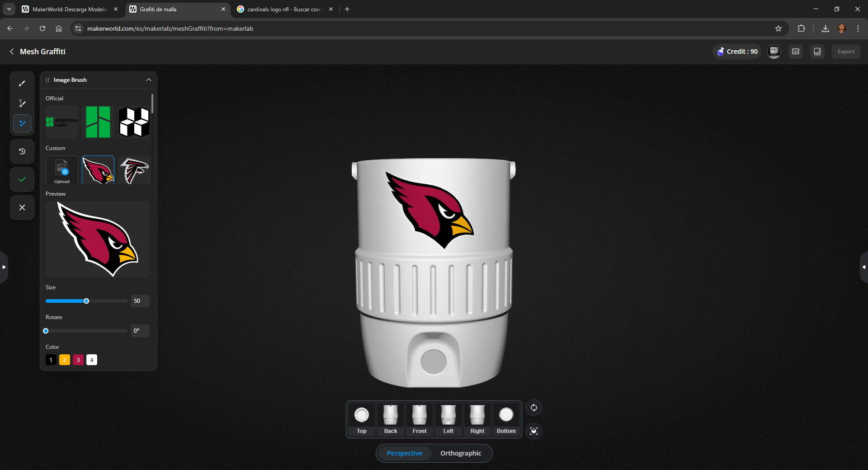Select the Bambu Lab text logo
Viewport: 868px width, 470px height.
pyautogui.click(x=62, y=122)
